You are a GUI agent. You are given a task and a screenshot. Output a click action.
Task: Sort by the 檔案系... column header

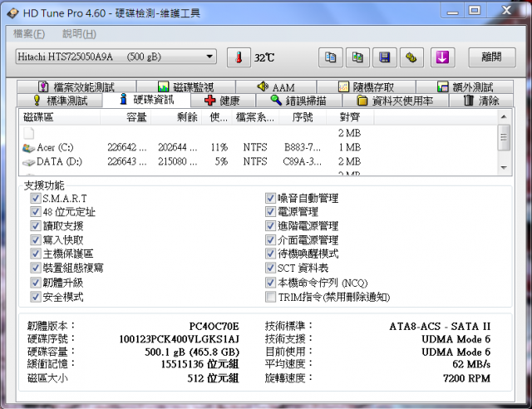[255, 117]
